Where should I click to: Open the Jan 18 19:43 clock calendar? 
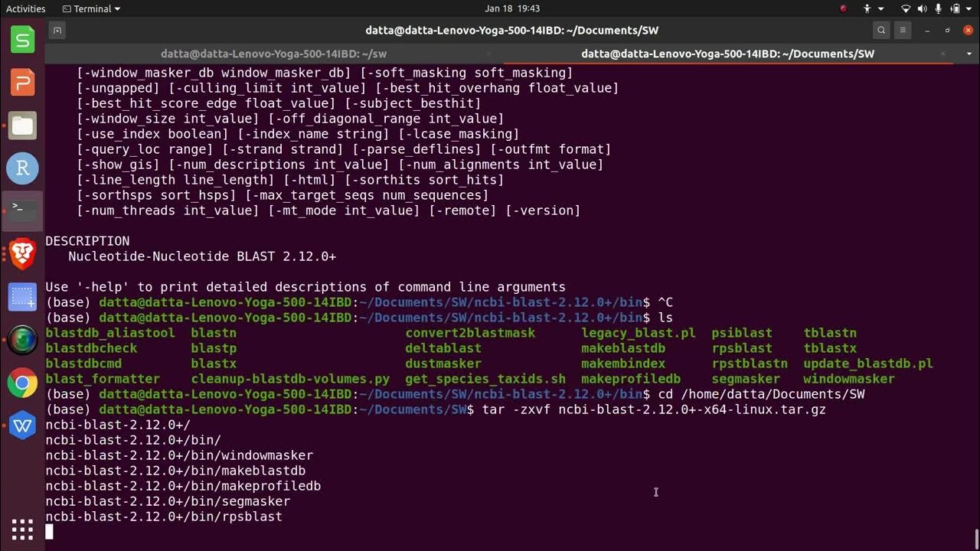[512, 9]
